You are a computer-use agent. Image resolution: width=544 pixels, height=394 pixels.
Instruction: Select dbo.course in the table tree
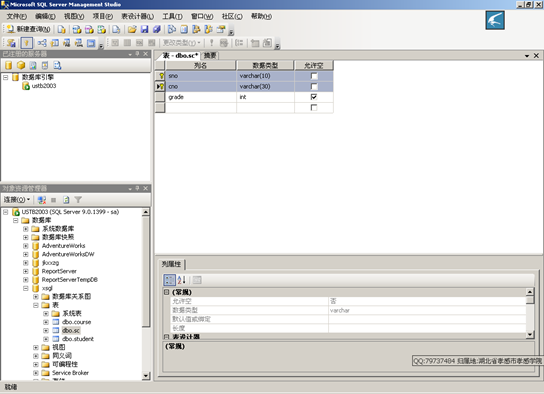(76, 322)
